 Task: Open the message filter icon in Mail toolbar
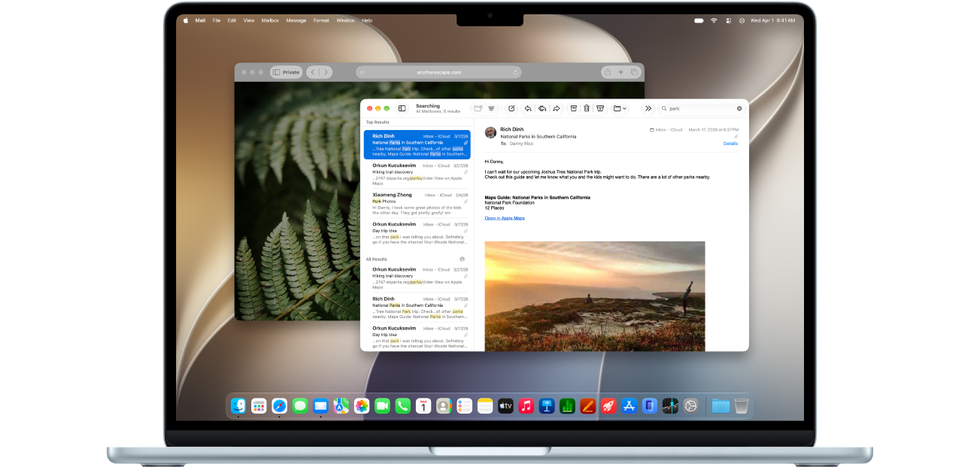click(x=491, y=108)
